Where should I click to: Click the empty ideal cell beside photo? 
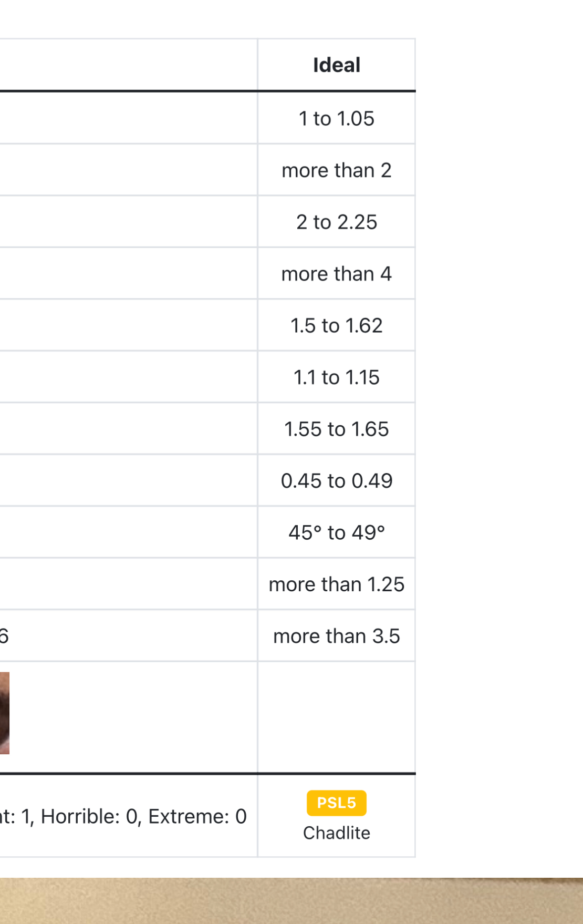pos(336,717)
